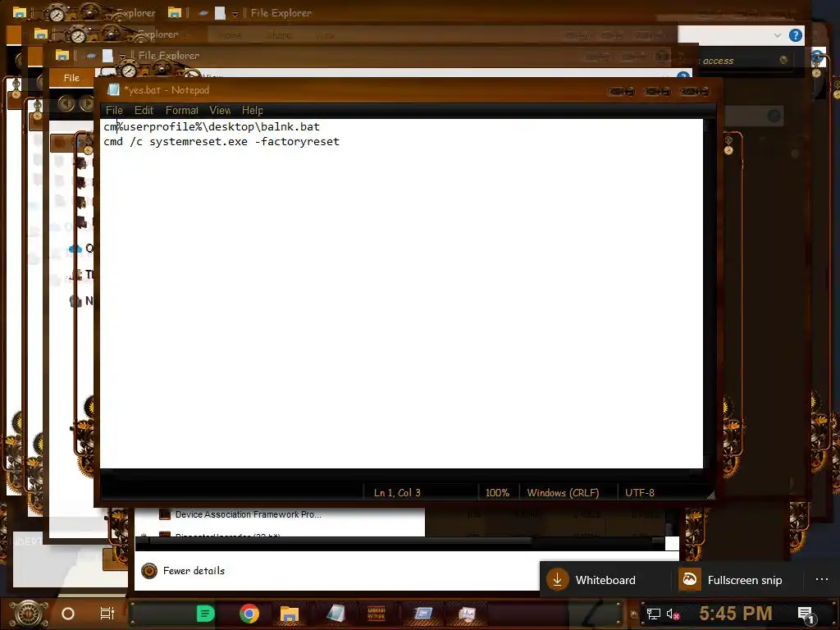Click the Cortana circle on the taskbar
This screenshot has width=840, height=630.
(67, 614)
